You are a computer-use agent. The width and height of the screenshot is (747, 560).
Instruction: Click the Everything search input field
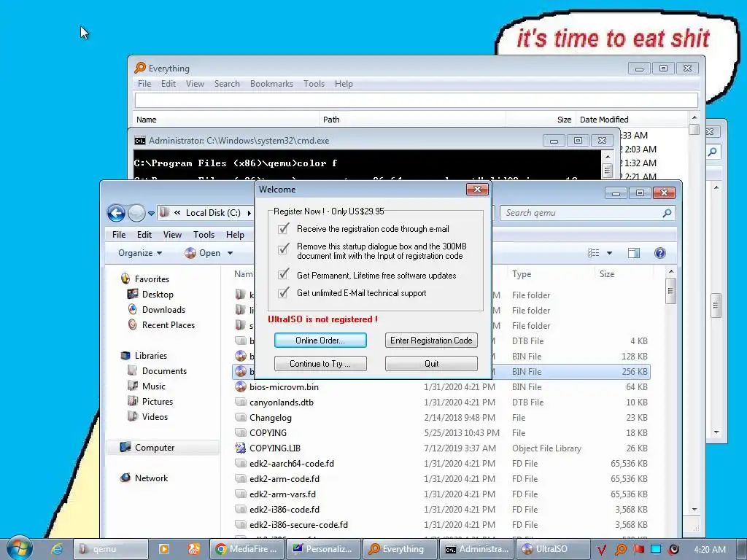[x=417, y=100]
